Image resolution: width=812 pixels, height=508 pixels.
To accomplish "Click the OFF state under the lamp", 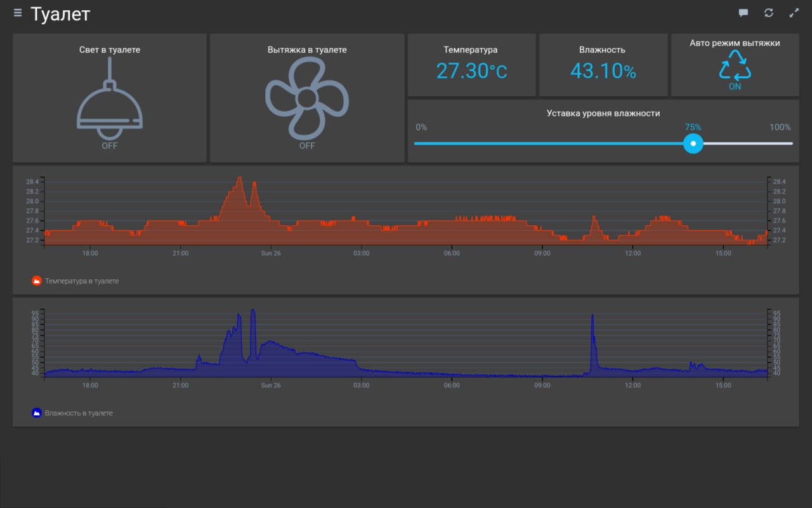I will tap(110, 145).
